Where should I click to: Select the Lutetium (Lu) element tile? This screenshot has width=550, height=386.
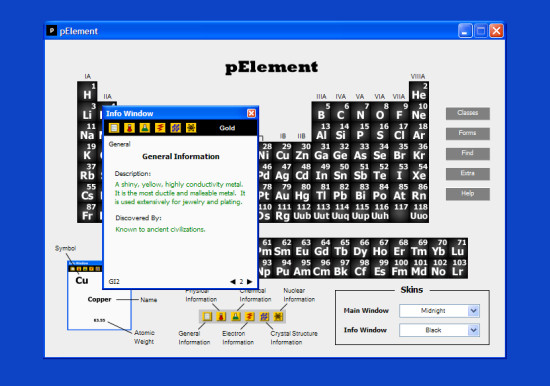[458, 248]
